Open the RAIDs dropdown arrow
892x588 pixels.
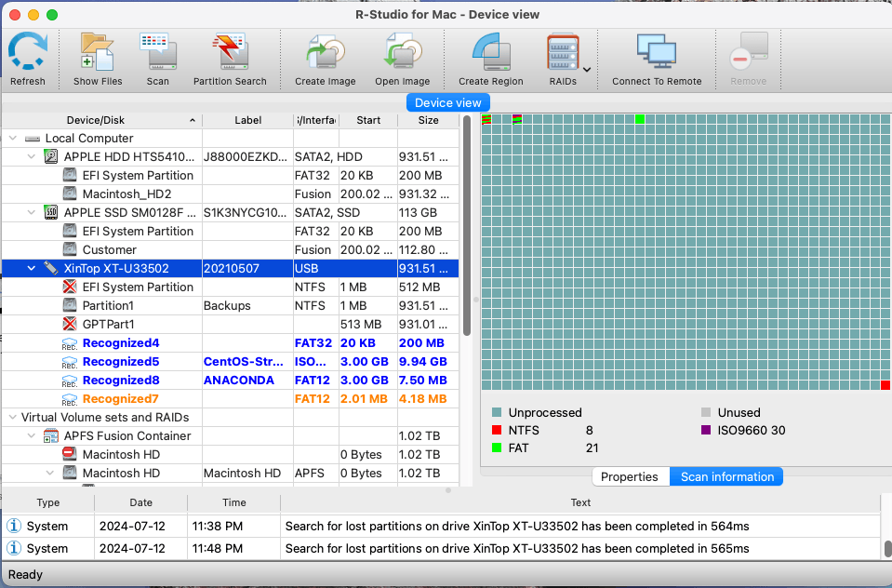click(587, 70)
